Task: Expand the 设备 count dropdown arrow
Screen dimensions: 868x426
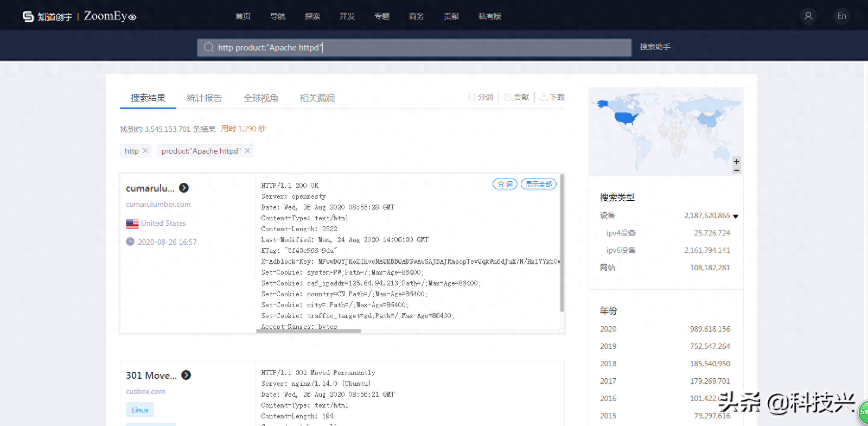Action: pyautogui.click(x=736, y=216)
